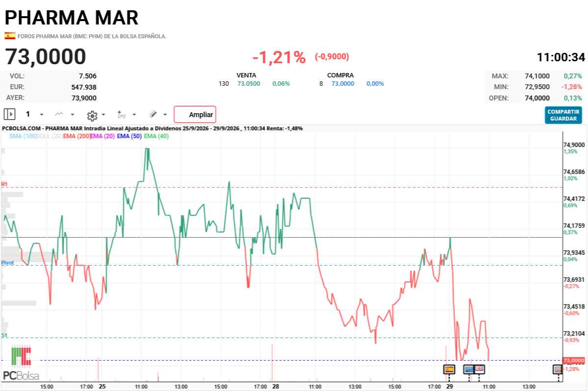Toggle the EMA (40) indicator

click(156, 136)
